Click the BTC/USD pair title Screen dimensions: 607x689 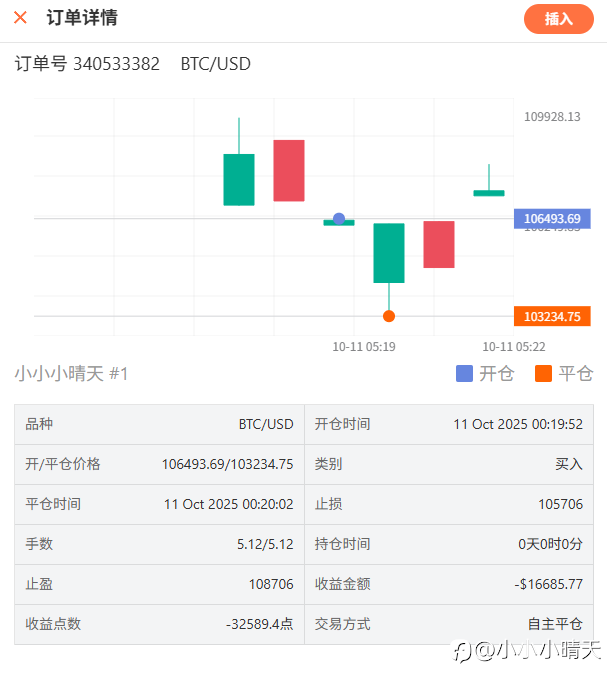(x=215, y=64)
